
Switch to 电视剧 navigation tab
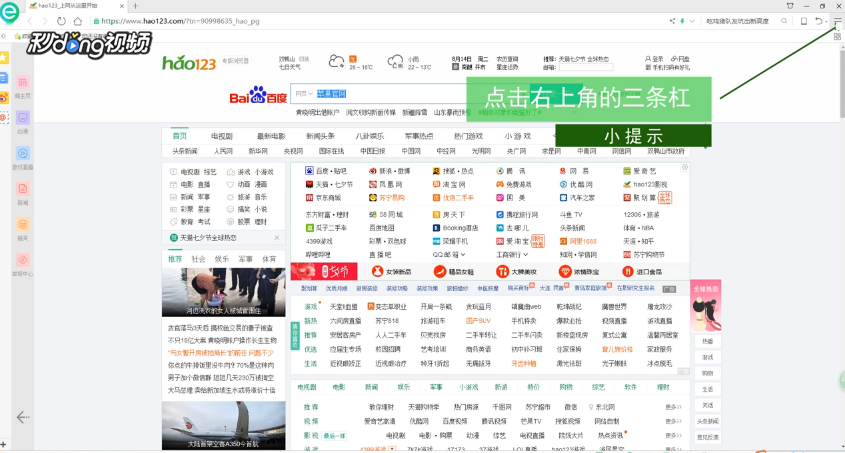[x=222, y=136]
